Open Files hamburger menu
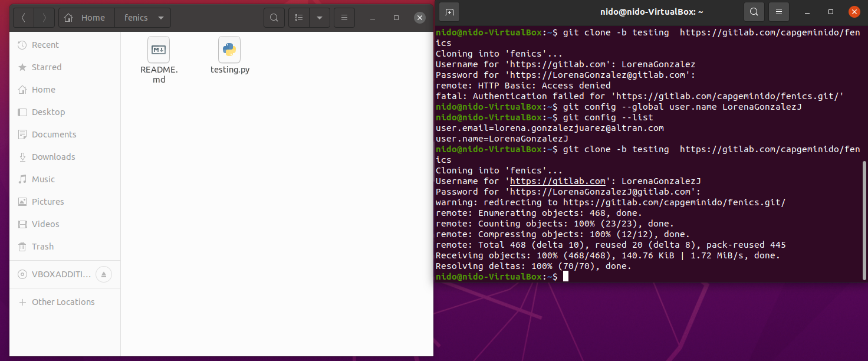The height and width of the screenshot is (361, 868). pos(344,18)
